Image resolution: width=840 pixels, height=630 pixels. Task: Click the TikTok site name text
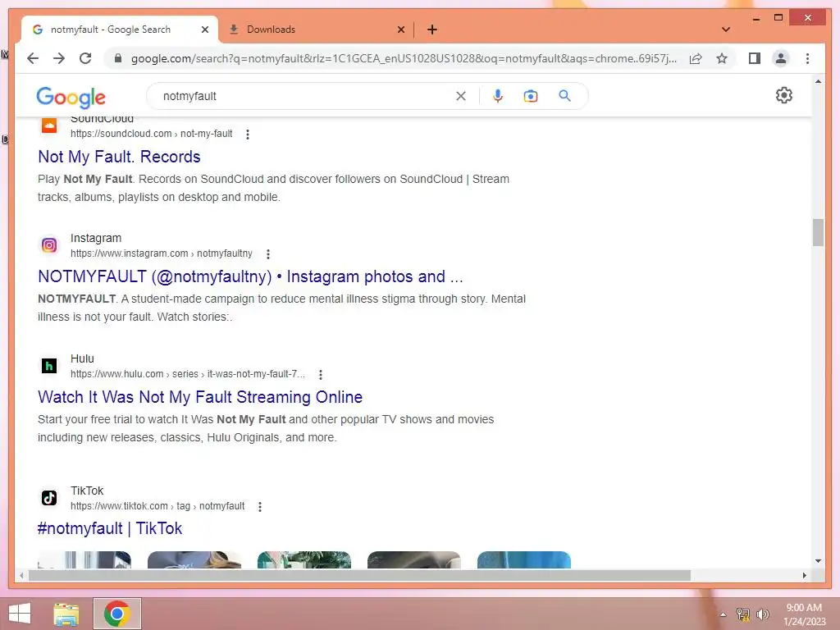pos(87,491)
